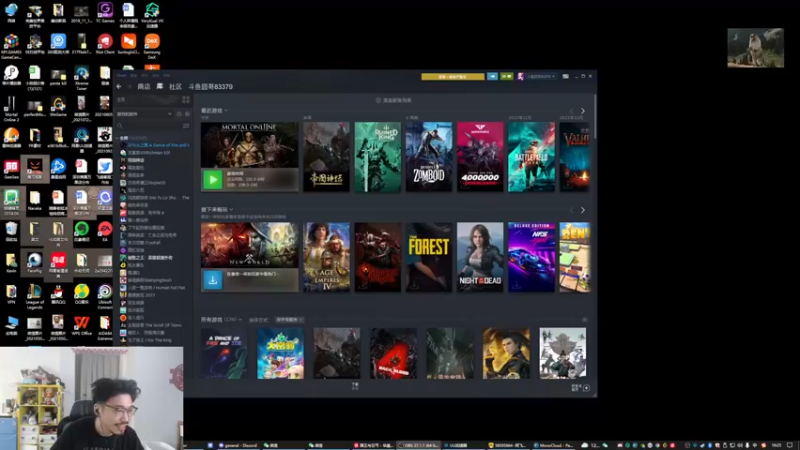Select The Scroll Of Taiwu in sidebar

click(x=151, y=325)
